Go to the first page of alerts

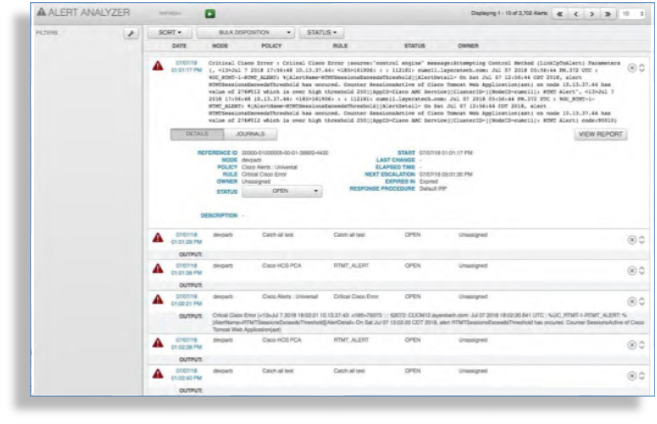[559, 15]
